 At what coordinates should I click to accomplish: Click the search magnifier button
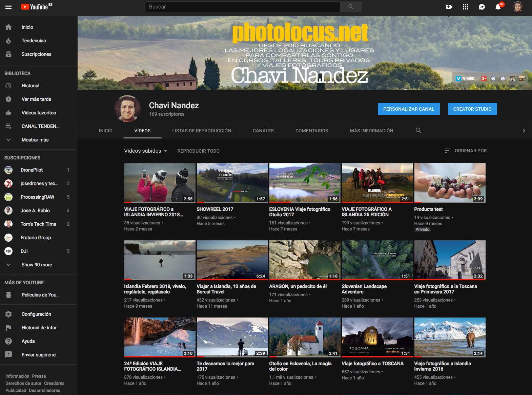click(x=351, y=7)
